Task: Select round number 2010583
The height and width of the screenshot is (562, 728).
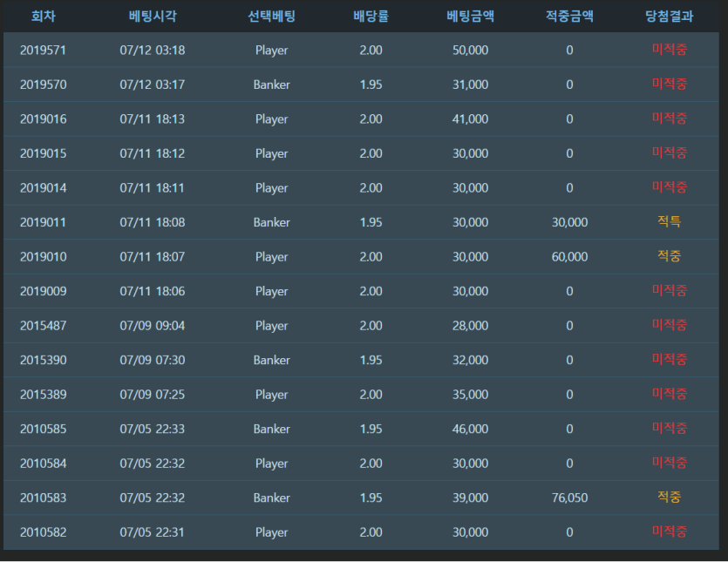Action: (x=44, y=498)
